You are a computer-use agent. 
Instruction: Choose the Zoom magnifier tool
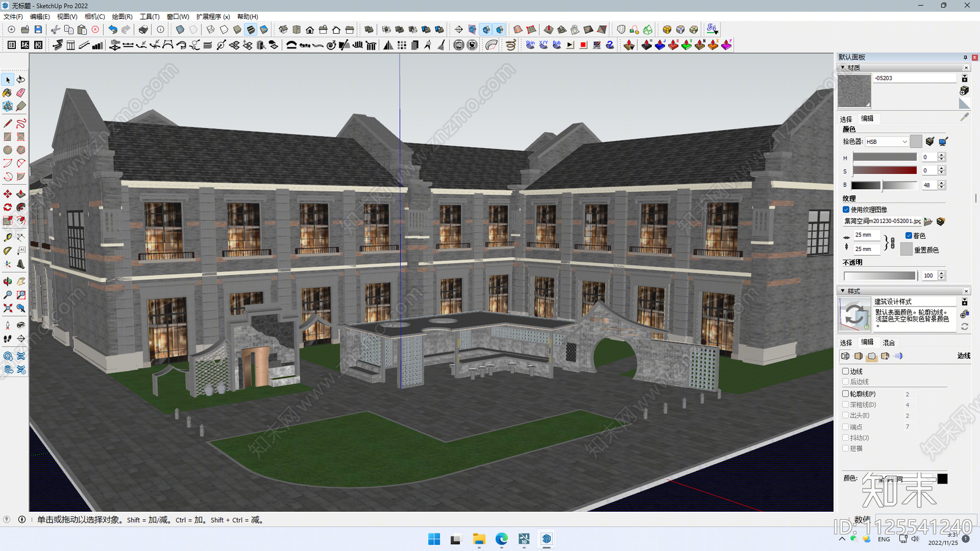(x=8, y=295)
